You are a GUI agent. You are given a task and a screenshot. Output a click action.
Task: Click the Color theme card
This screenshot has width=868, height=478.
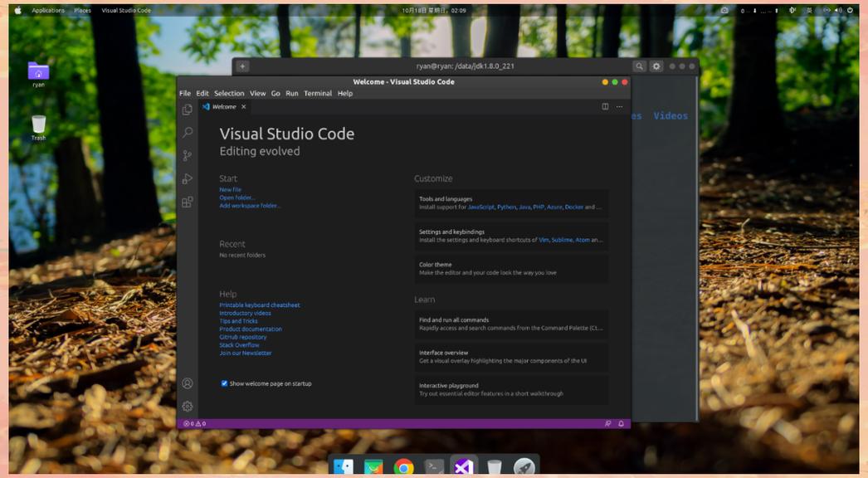click(511, 269)
